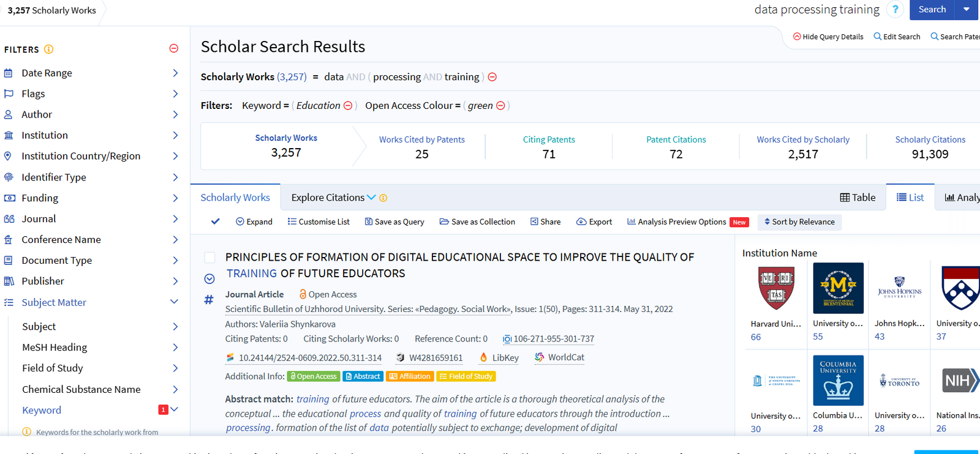Viewport: 980px width, 454px height.
Task: Click the hash icon beside the article
Action: click(x=209, y=300)
